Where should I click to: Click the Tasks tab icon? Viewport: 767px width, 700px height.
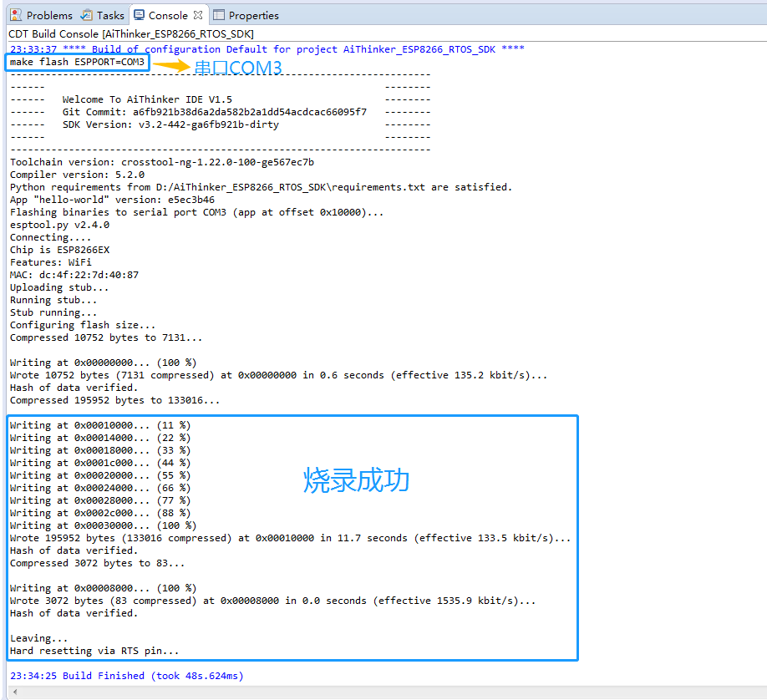(x=87, y=15)
